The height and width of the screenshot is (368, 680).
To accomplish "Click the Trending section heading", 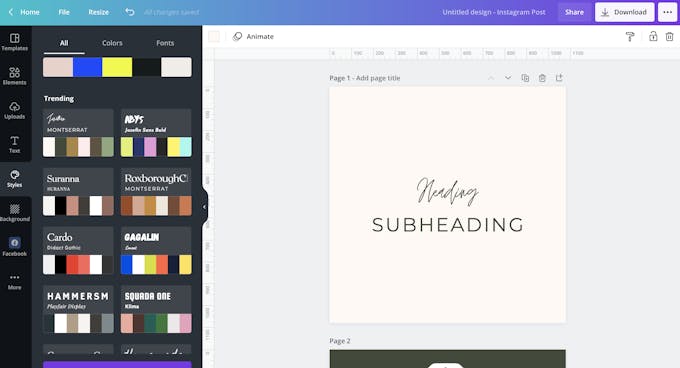I will (59, 98).
